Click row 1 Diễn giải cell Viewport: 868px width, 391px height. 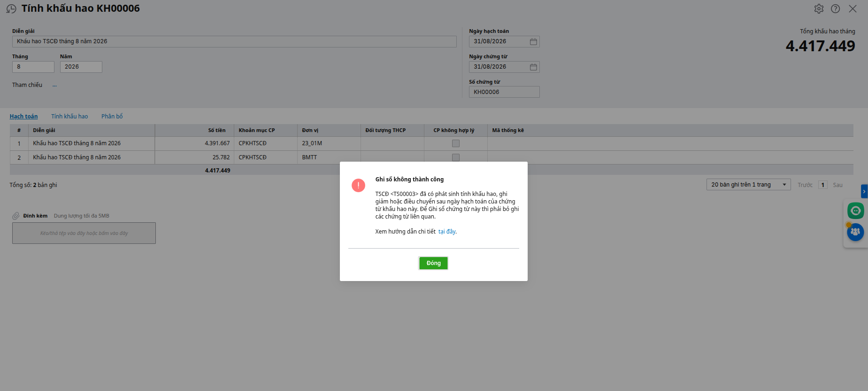point(92,143)
